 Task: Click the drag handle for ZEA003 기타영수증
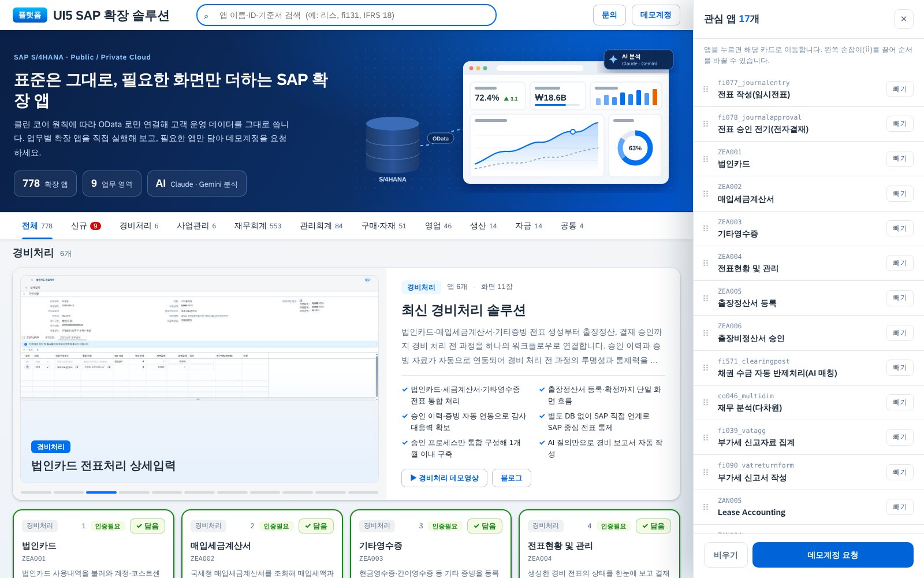tap(706, 228)
